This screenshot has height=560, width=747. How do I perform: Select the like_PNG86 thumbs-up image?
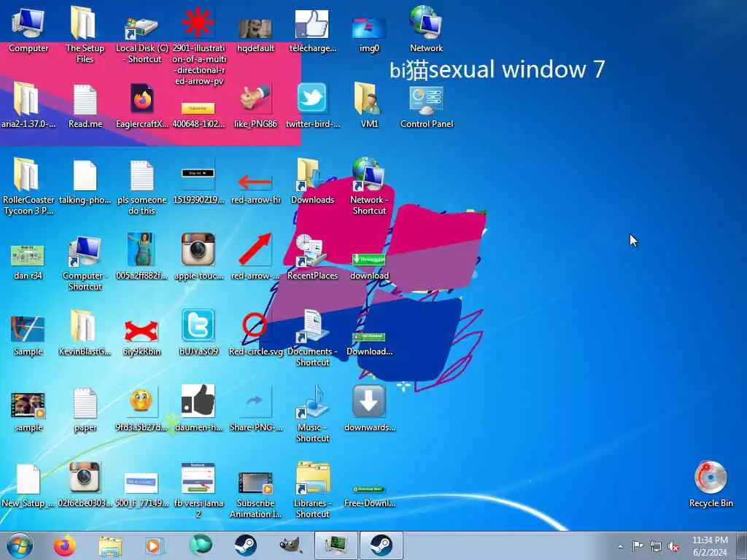[x=255, y=106]
